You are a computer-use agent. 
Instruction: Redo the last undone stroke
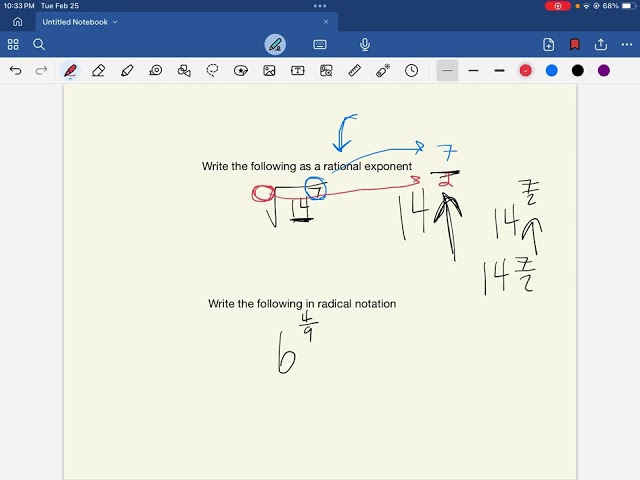[41, 71]
